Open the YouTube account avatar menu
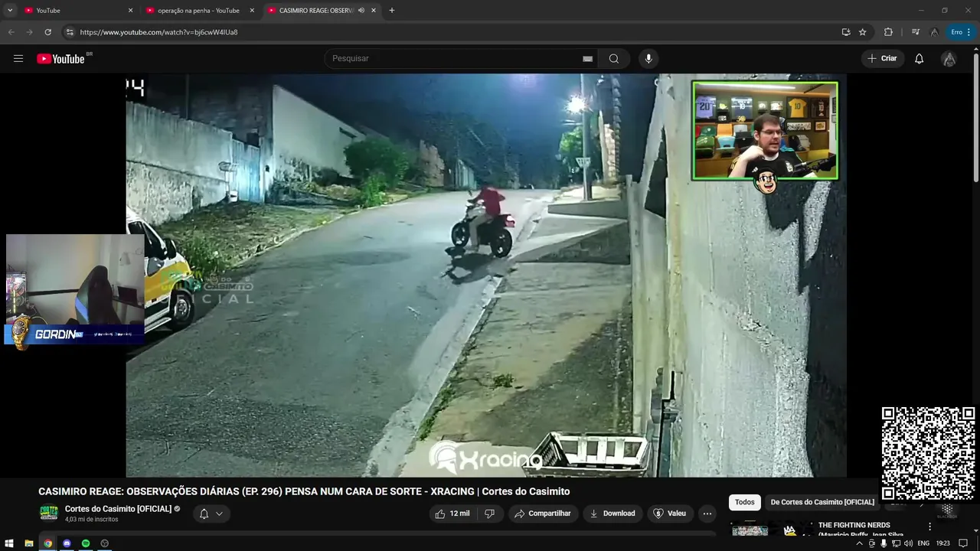980x551 pixels. 949,59
